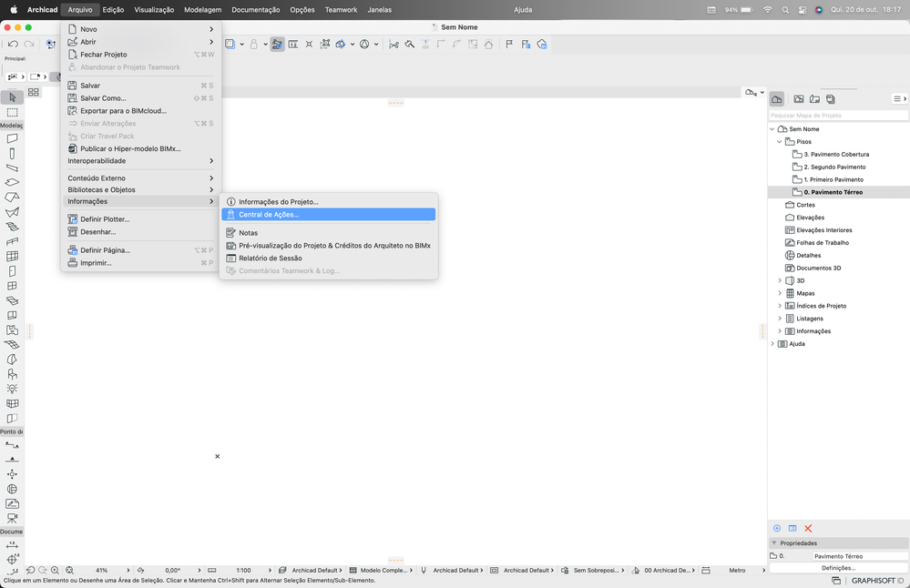Open the Modelo Comple... model view dropdown
The image size is (910, 588).
click(x=382, y=570)
